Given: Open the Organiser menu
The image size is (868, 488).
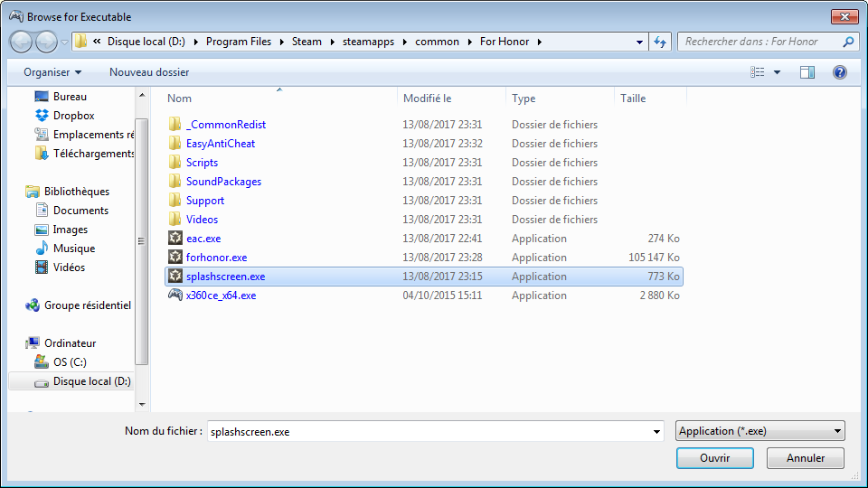Looking at the screenshot, I should pyautogui.click(x=52, y=72).
